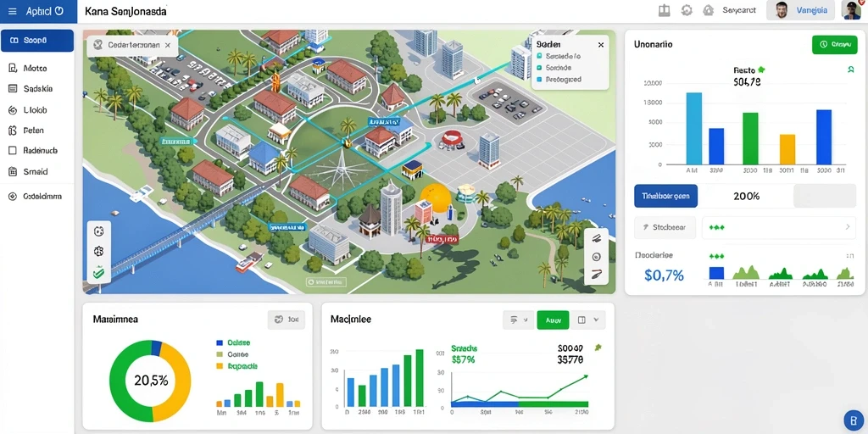Open the gear settings icon in header
This screenshot has height=434, width=868.
[687, 10]
